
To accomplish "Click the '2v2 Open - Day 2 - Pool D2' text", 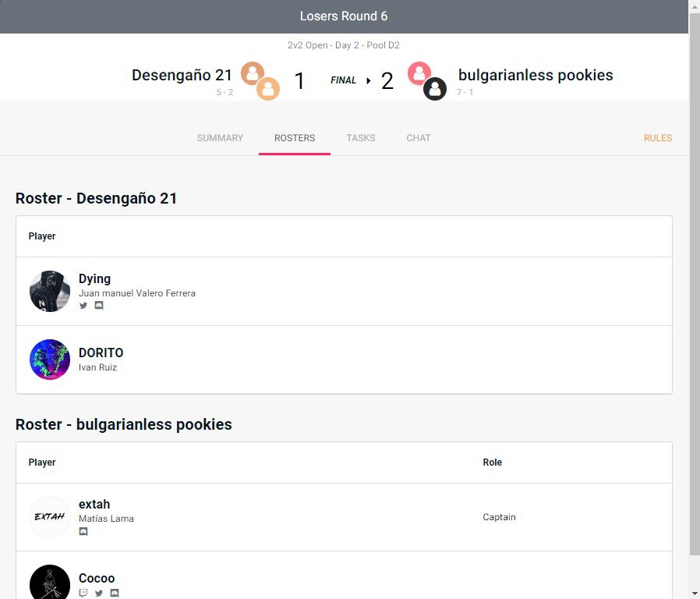I will coord(344,45).
